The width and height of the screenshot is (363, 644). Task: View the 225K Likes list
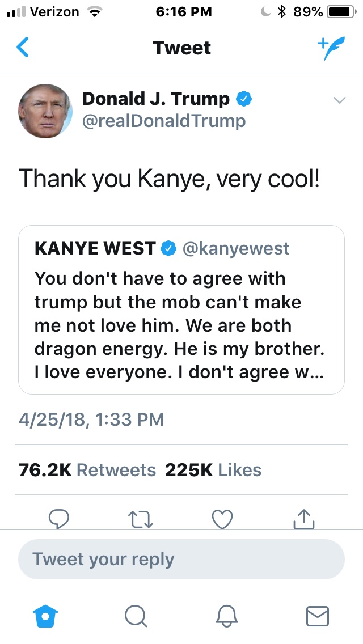coord(213,470)
